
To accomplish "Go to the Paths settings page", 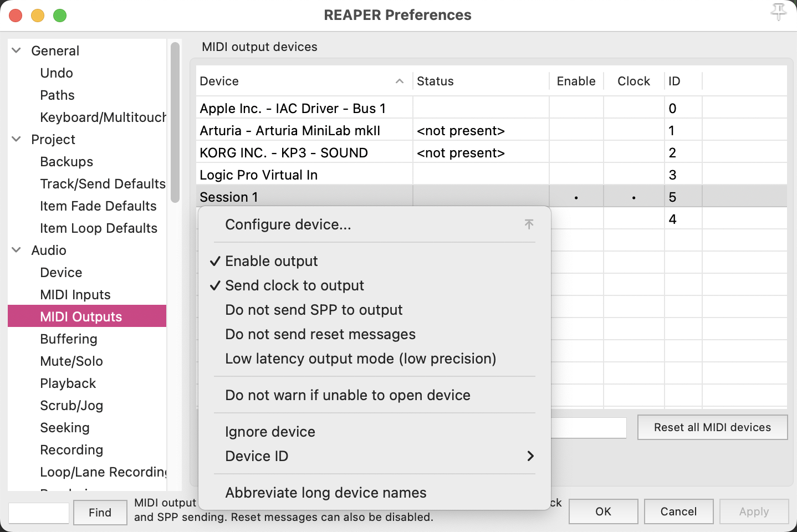I will point(57,95).
